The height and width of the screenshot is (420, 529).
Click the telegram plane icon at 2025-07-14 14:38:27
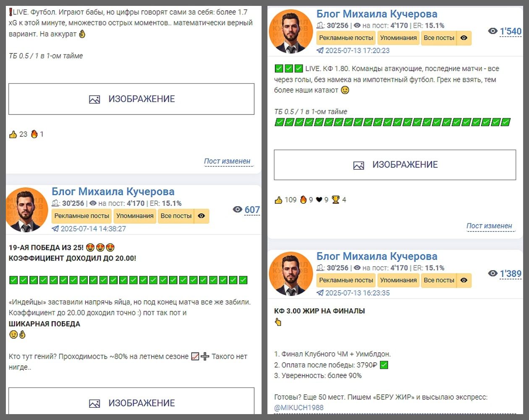point(55,229)
